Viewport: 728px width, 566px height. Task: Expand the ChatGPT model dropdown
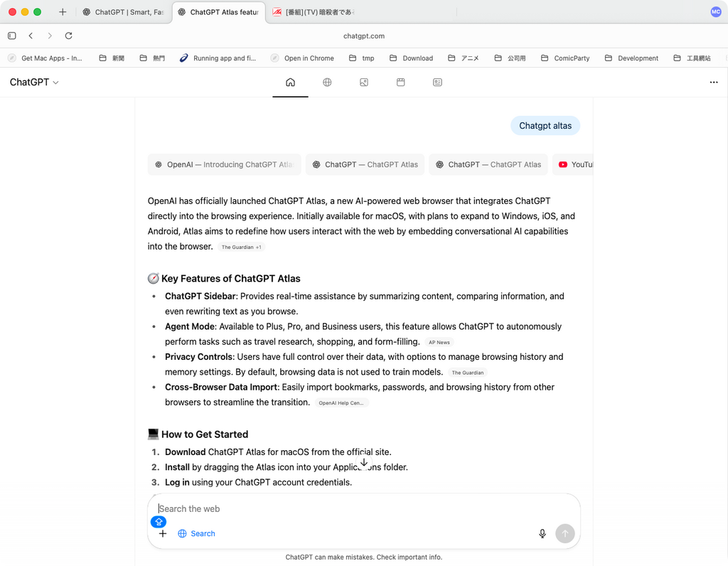point(34,82)
